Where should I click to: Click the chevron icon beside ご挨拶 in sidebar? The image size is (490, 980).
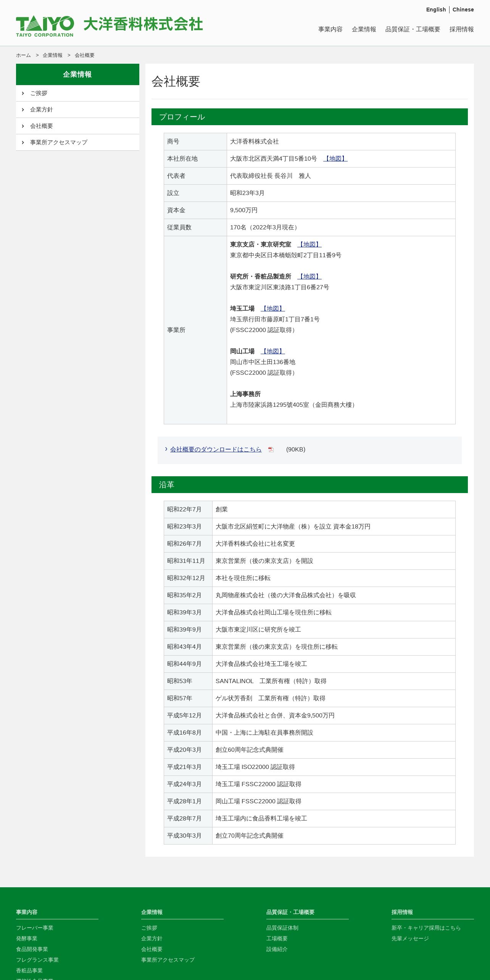pyautogui.click(x=23, y=93)
